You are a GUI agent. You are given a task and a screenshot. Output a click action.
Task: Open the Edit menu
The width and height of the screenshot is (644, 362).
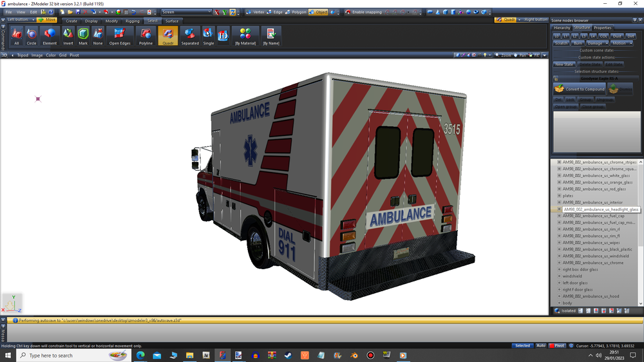point(33,12)
